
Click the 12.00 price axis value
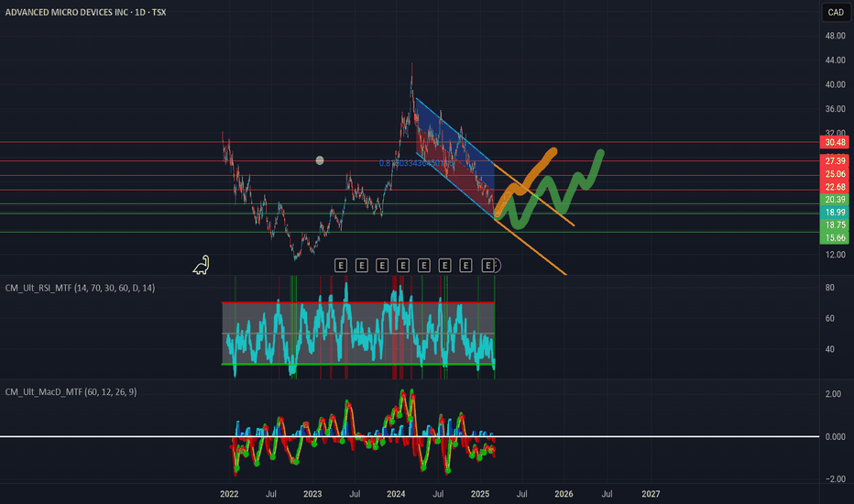[x=835, y=255]
